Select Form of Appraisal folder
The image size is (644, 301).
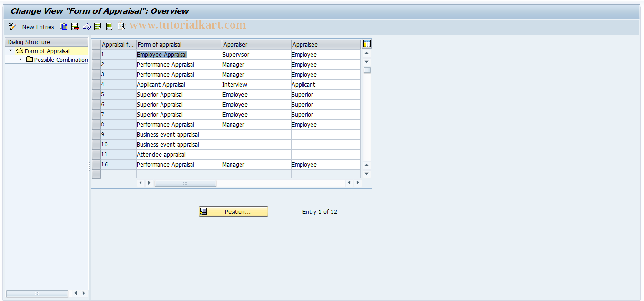[47, 51]
